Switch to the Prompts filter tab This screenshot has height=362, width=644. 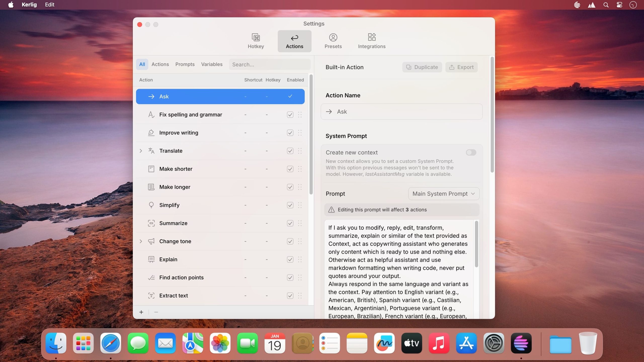[x=185, y=64]
